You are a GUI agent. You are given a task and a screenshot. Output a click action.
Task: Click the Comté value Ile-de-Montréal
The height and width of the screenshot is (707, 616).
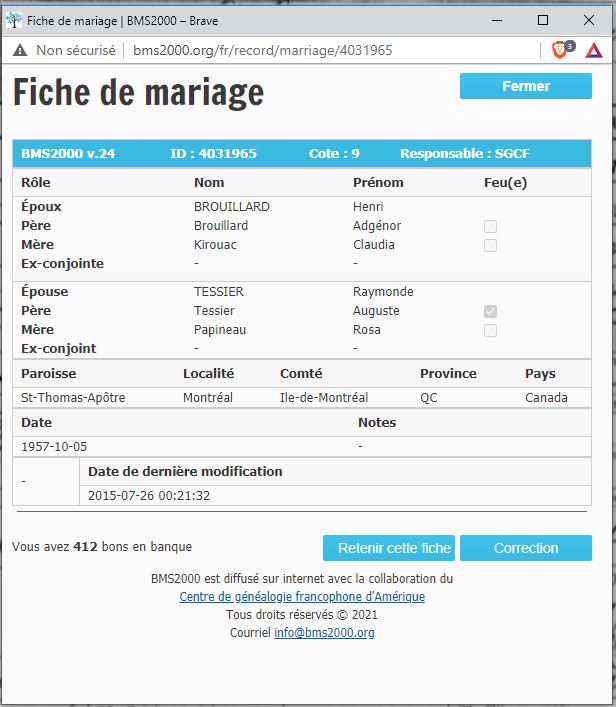tap(324, 398)
